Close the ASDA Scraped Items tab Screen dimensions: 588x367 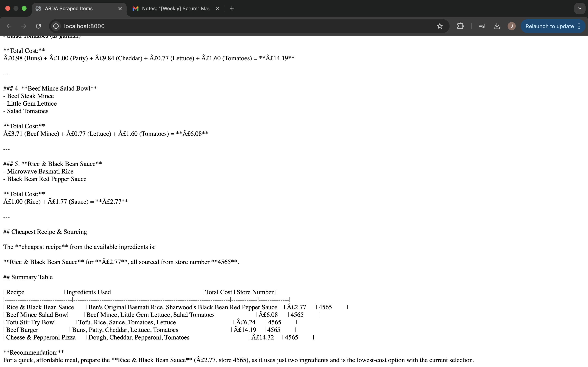(x=120, y=9)
